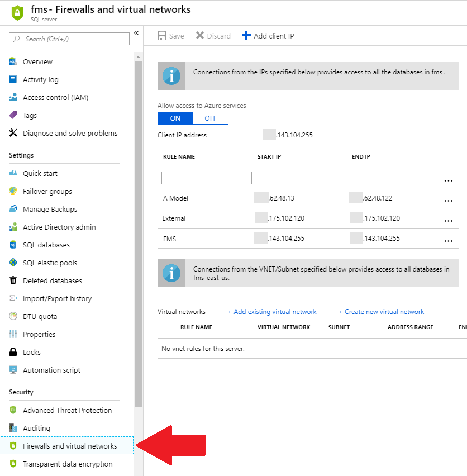The width and height of the screenshot is (467, 476).
Task: Click the Overview SQL icon
Action: point(13,61)
